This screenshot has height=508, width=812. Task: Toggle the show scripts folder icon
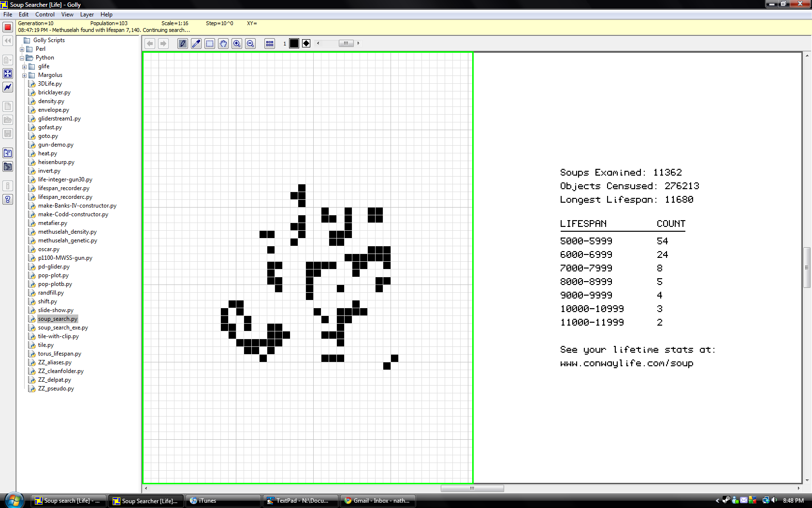8,166
